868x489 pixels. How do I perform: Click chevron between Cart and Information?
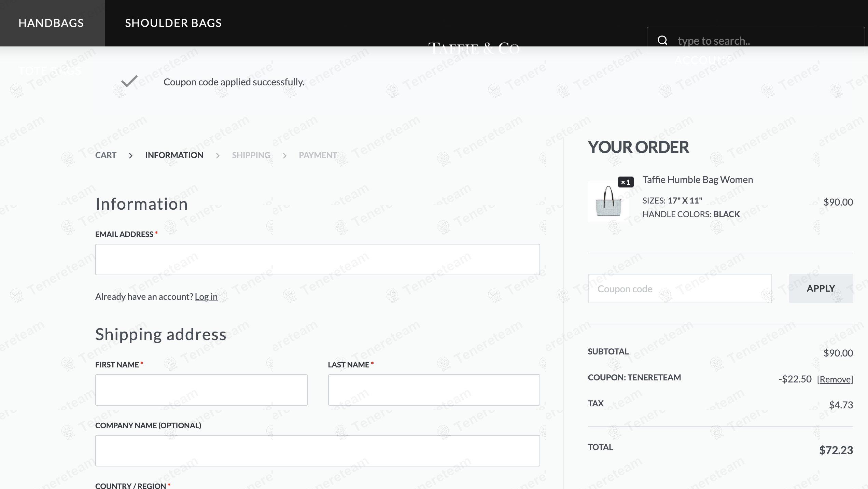[x=131, y=156]
